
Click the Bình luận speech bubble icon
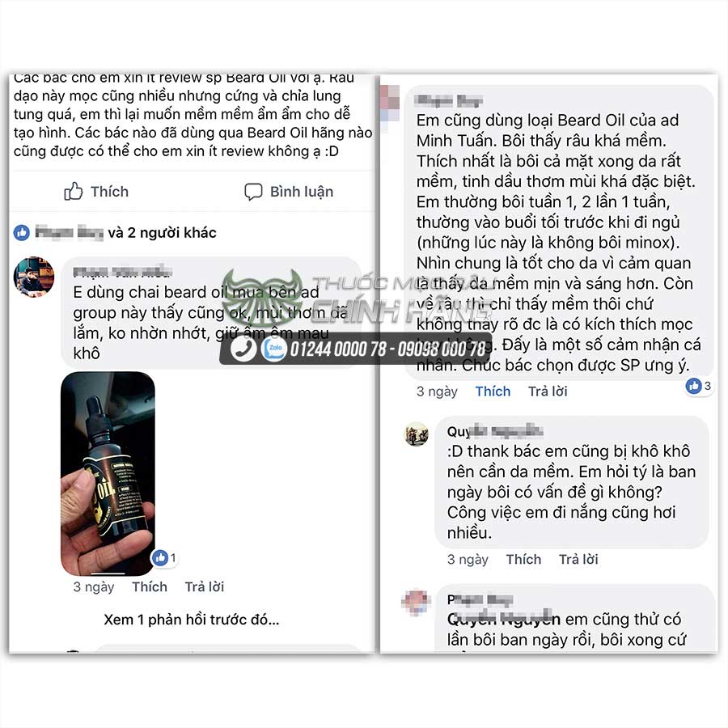(x=253, y=191)
